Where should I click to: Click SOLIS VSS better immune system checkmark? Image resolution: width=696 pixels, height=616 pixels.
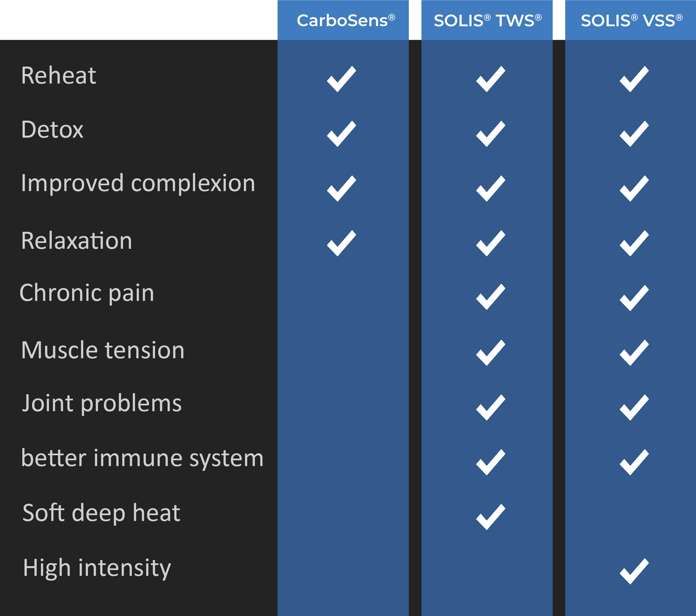pyautogui.click(x=634, y=462)
